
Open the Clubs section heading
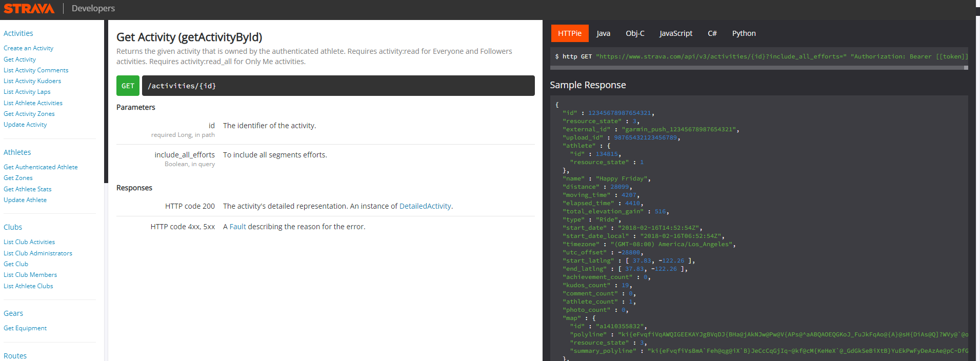pos(13,227)
